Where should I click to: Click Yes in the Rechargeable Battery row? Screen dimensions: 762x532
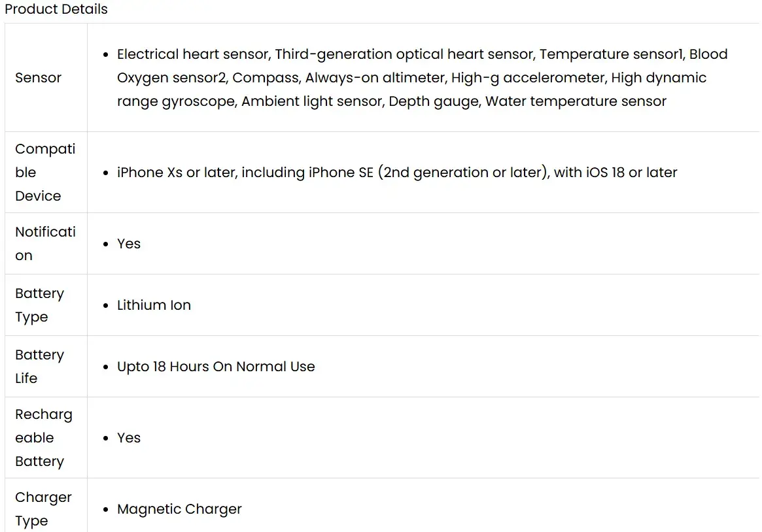click(129, 438)
